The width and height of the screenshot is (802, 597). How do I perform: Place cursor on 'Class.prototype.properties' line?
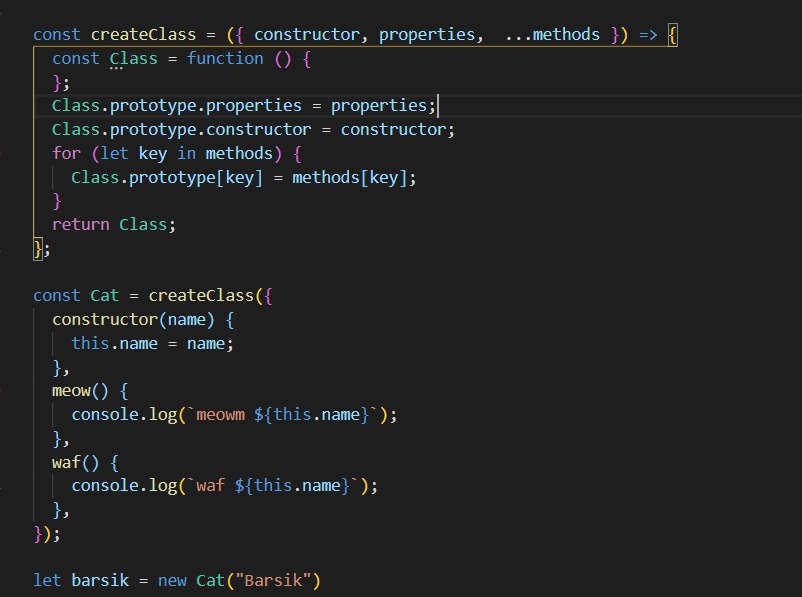[x=243, y=106]
